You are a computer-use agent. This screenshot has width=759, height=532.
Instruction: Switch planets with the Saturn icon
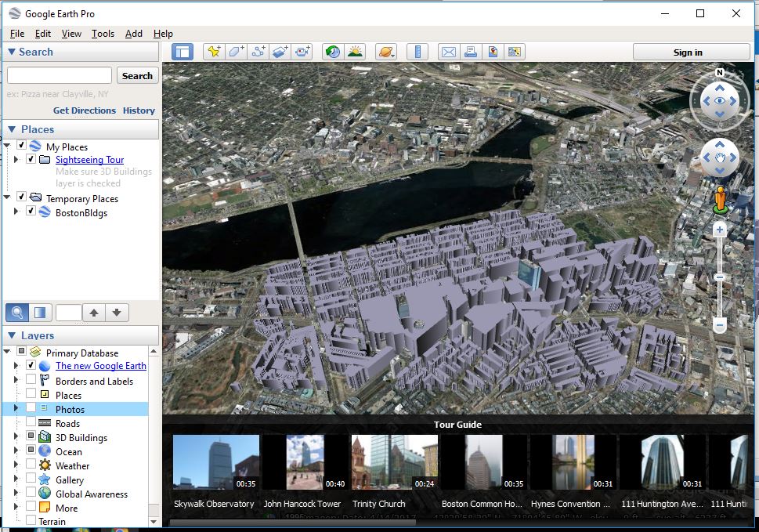tap(386, 52)
